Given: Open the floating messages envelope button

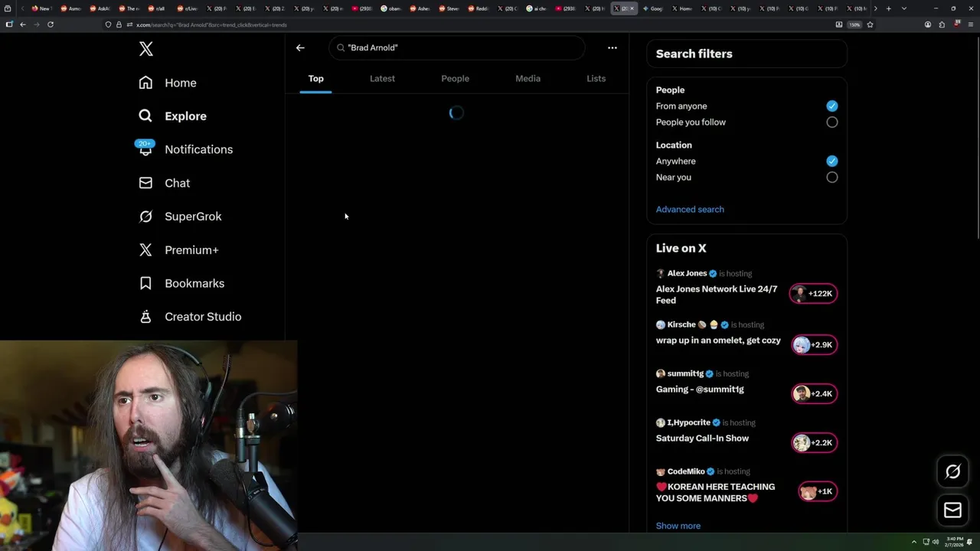Looking at the screenshot, I should coord(952,510).
